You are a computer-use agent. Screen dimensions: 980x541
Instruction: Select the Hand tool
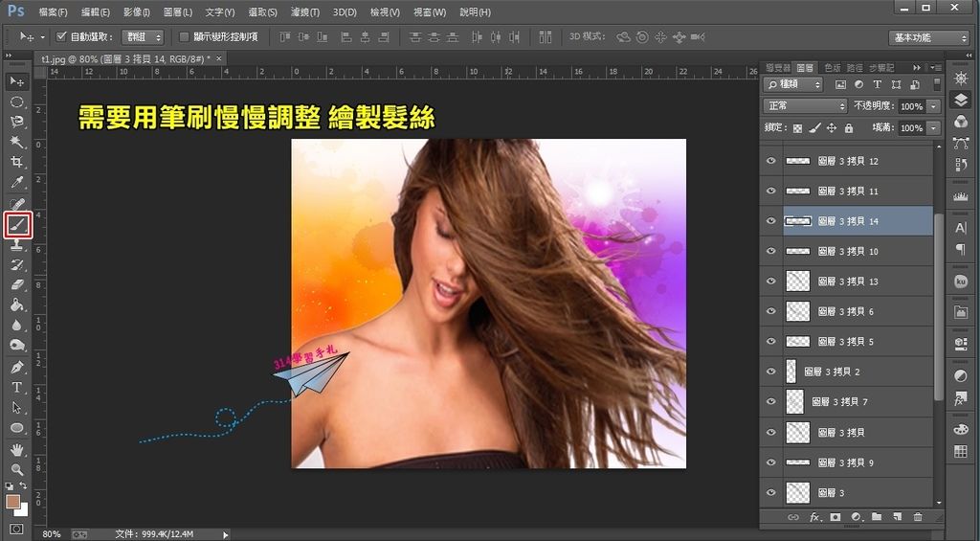pos(17,450)
